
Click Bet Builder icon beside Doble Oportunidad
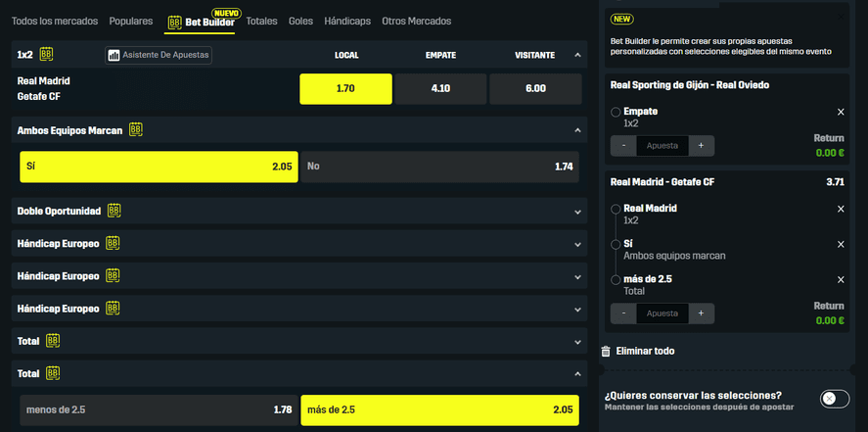114,211
